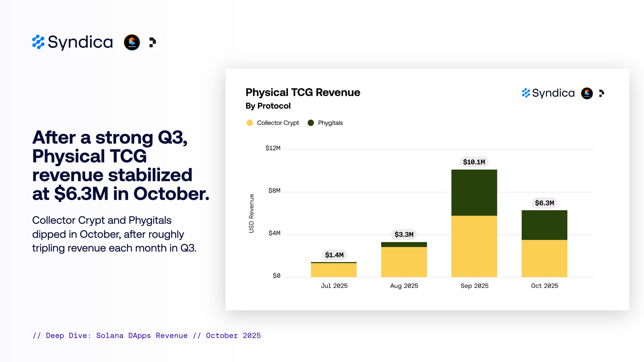Click the $3.3M label above Aug bar
This screenshot has height=362, width=644.
404,234
